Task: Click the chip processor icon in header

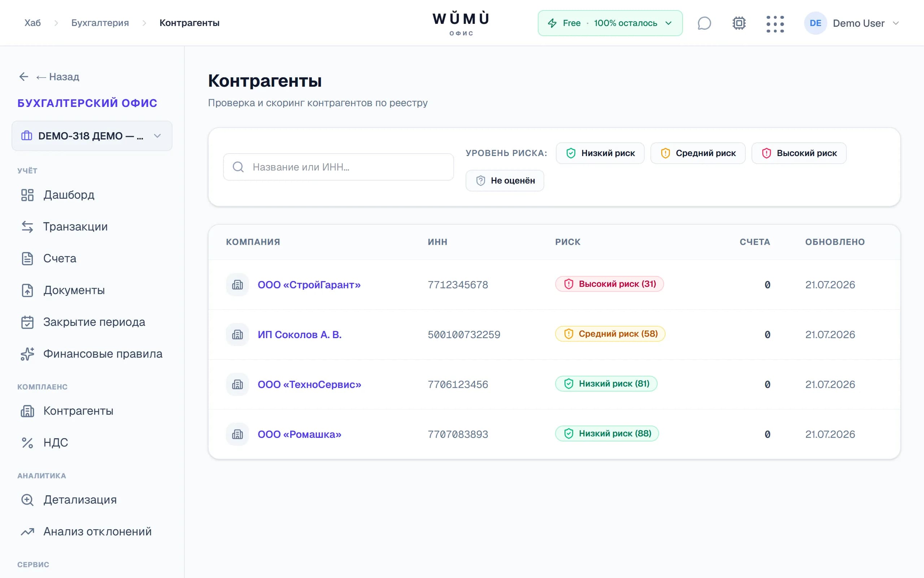Action: click(739, 23)
